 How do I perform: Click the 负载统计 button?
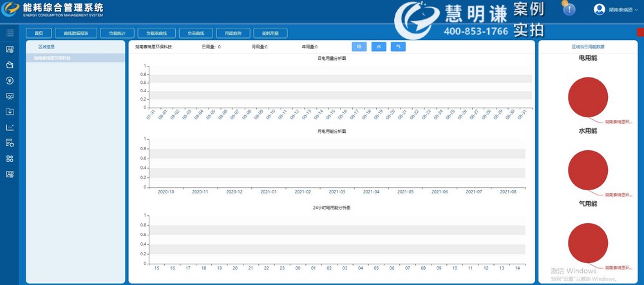click(x=117, y=33)
